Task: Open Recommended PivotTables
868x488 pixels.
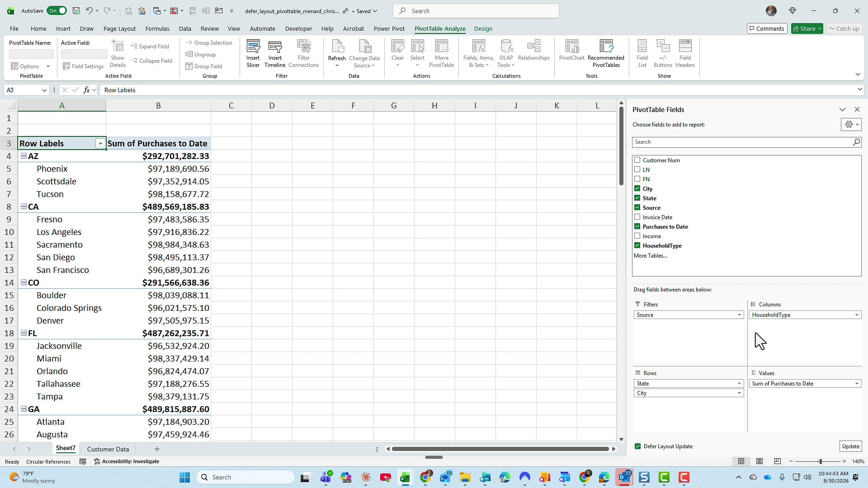Action: point(606,53)
